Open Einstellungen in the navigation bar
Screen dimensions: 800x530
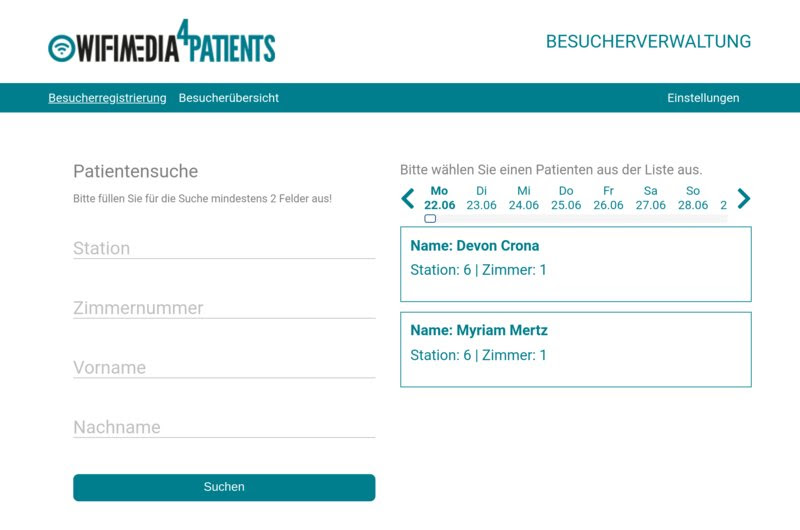coord(703,98)
